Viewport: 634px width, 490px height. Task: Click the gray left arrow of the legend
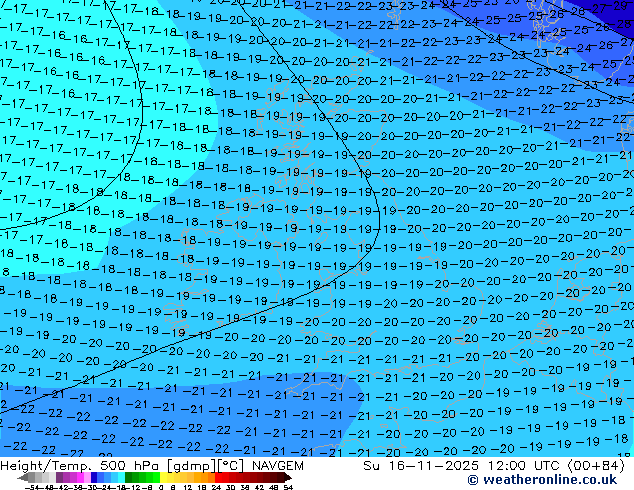pyautogui.click(x=23, y=478)
